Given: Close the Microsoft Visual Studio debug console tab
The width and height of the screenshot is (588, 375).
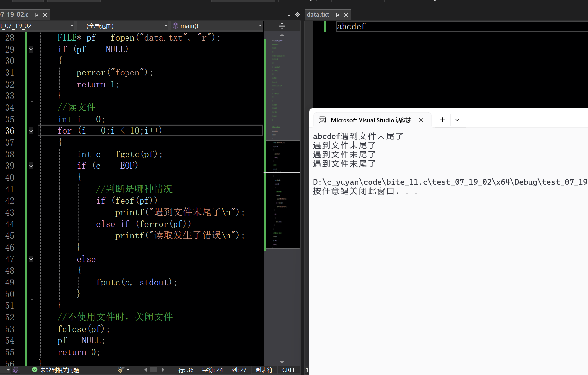Looking at the screenshot, I should tap(421, 120).
